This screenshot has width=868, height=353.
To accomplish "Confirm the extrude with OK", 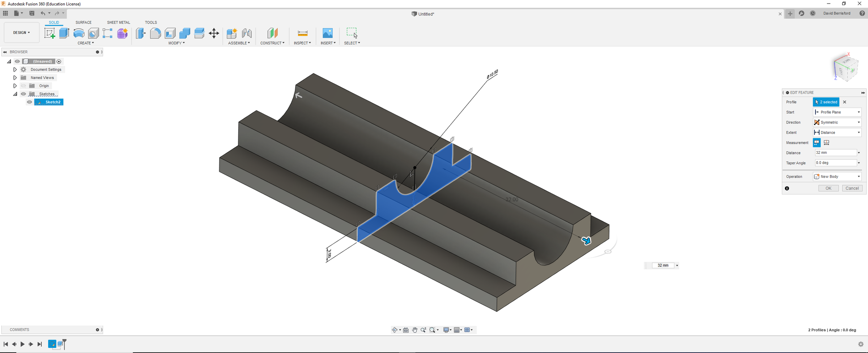I will click(x=829, y=188).
